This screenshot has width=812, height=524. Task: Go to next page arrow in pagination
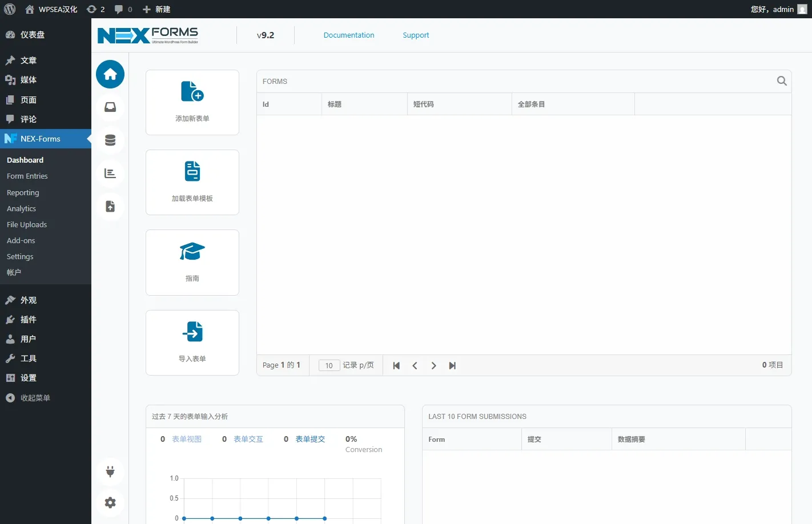pos(433,366)
